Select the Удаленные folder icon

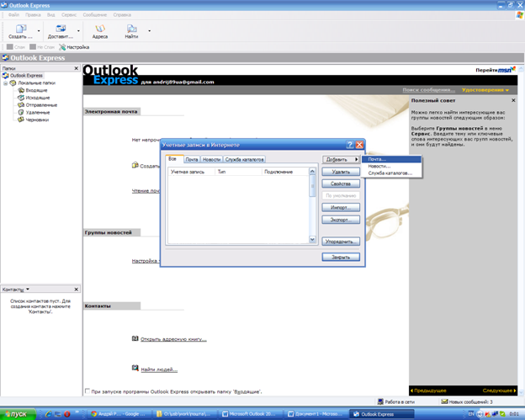click(x=21, y=112)
